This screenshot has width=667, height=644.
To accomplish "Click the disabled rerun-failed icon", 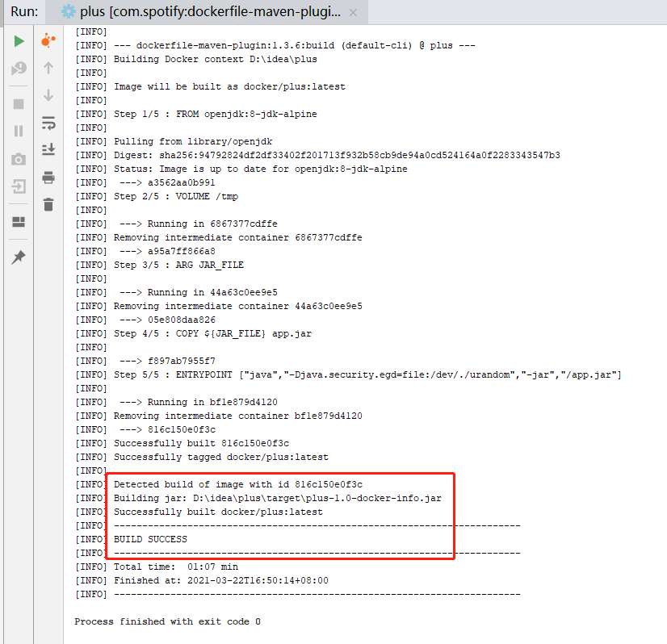I will click(x=18, y=69).
